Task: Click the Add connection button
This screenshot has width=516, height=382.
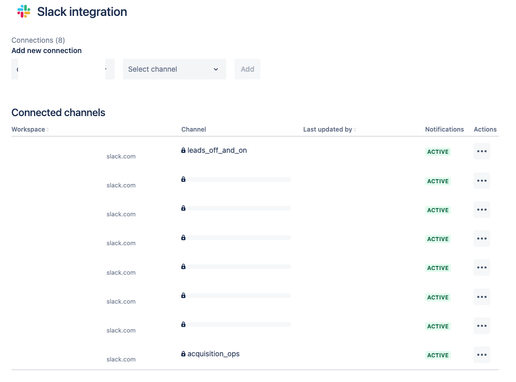Action: tap(247, 69)
